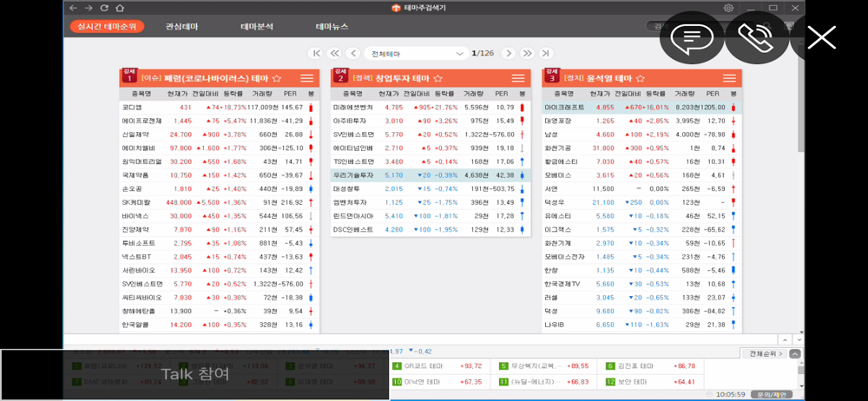Click 현재가 header in 폐렴 테마 table
868x401 pixels.
click(x=176, y=94)
